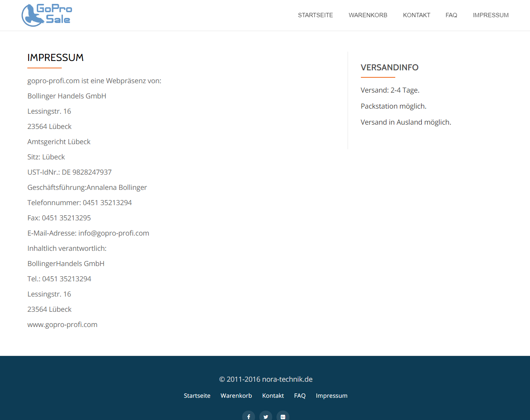Click 'Packstation möglich.' text
Image resolution: width=530 pixels, height=420 pixels.
click(394, 106)
